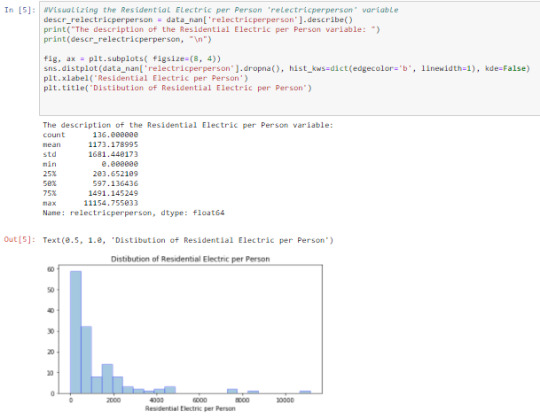The width and height of the screenshot is (540, 419).
Task: Click the max value 11154.755033
Action: (111, 203)
